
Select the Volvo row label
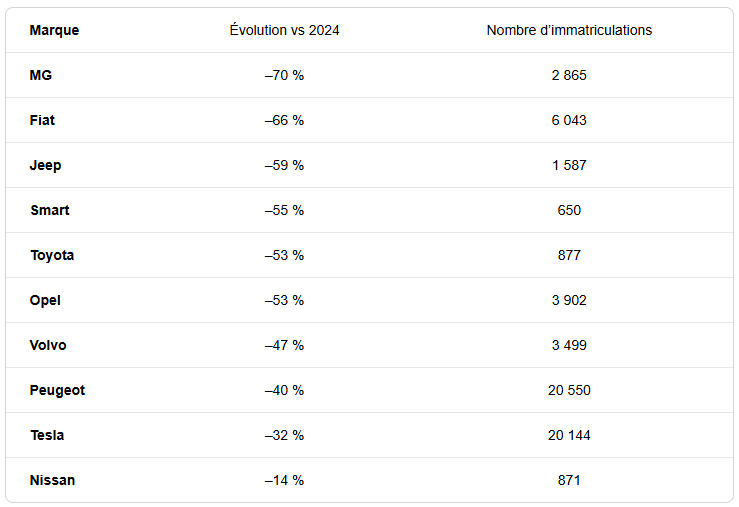pos(49,345)
